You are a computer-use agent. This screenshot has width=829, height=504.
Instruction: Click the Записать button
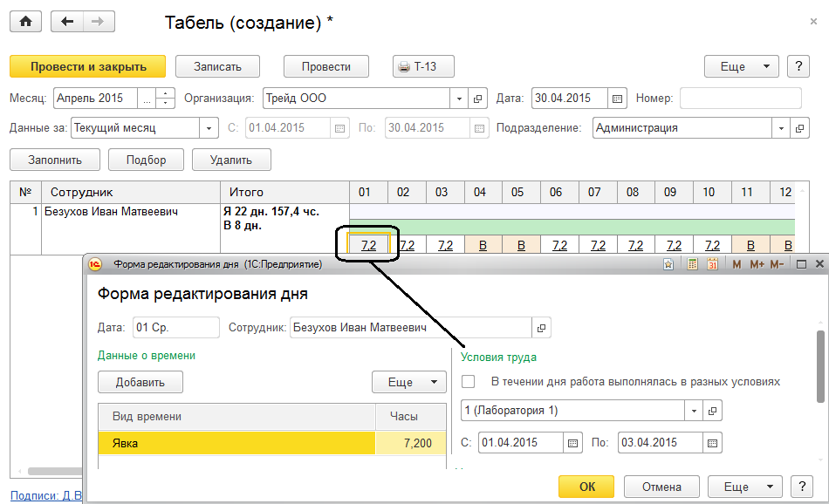[217, 66]
